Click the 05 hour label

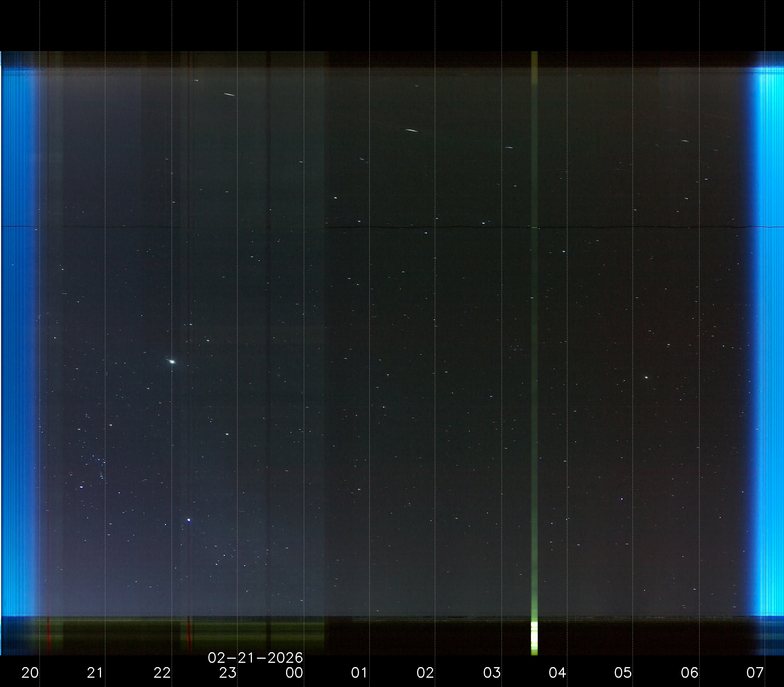point(623,673)
